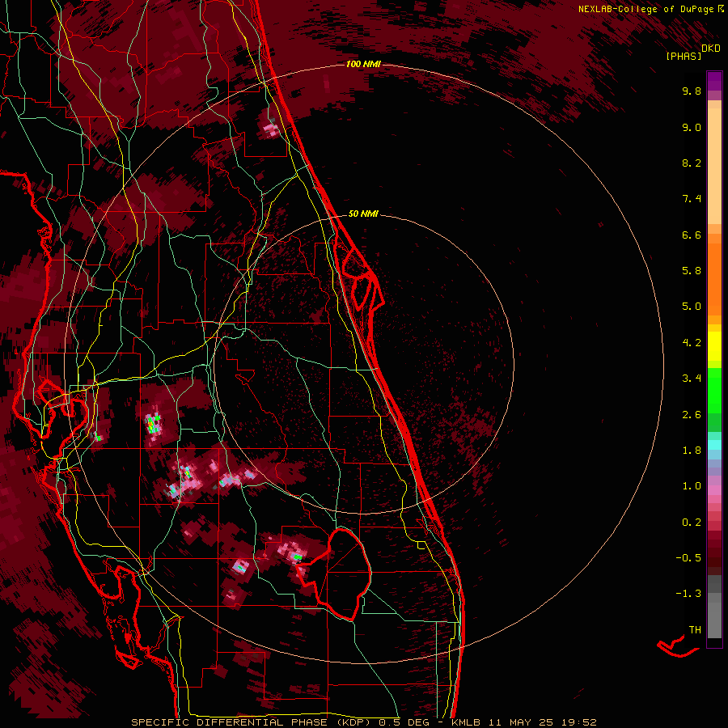
Task: Select the 1.8 scale value
Action: 692,451
